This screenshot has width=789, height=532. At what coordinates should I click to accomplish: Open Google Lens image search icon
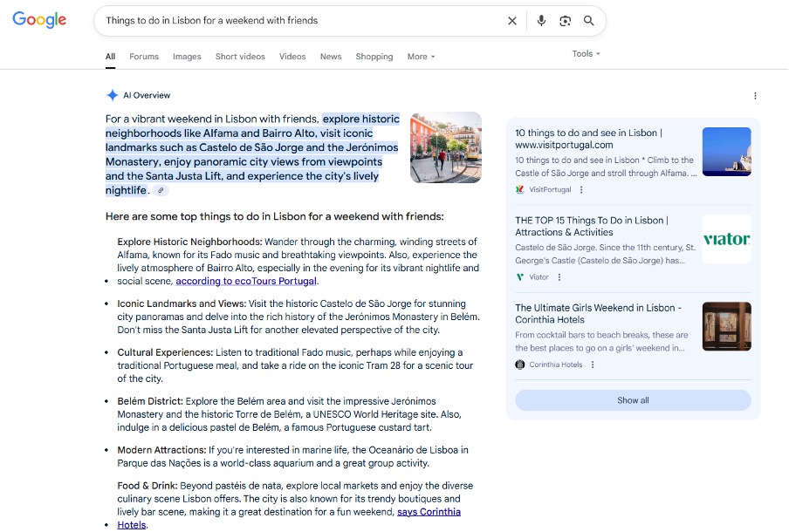pos(565,21)
